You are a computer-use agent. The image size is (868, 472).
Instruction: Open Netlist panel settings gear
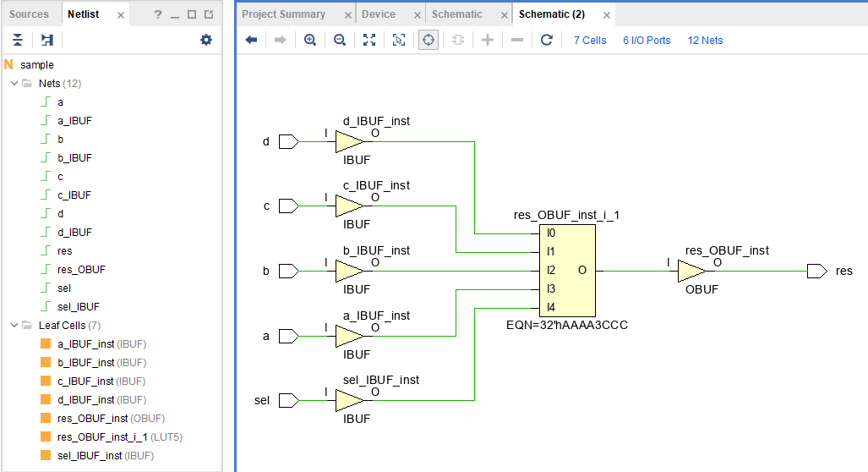(206, 40)
